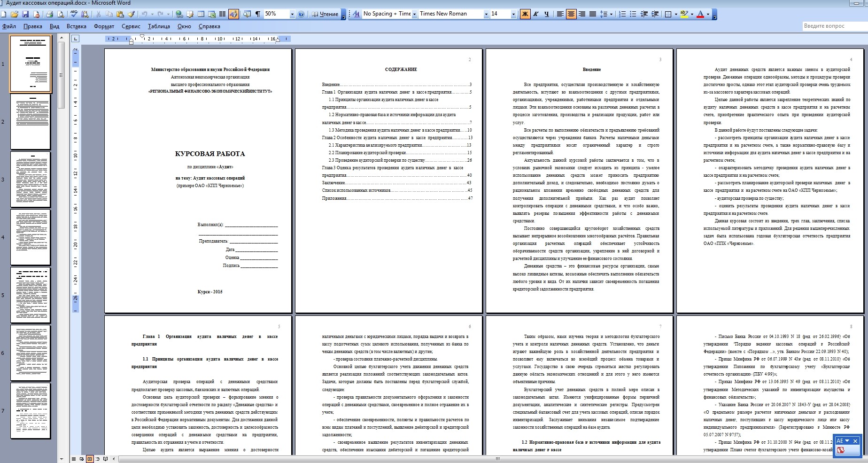Open the Таблица menu
Screen dimensions: 868x463
pos(159,26)
